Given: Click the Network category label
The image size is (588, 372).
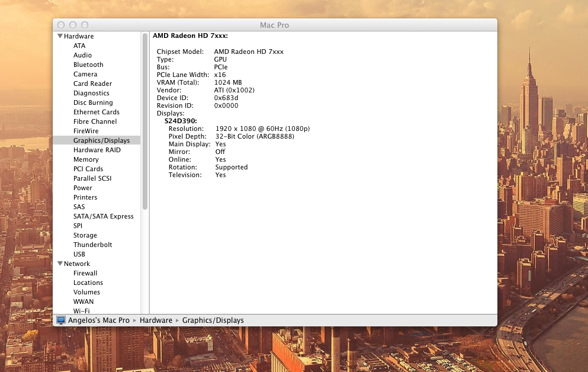Looking at the screenshot, I should [x=77, y=264].
